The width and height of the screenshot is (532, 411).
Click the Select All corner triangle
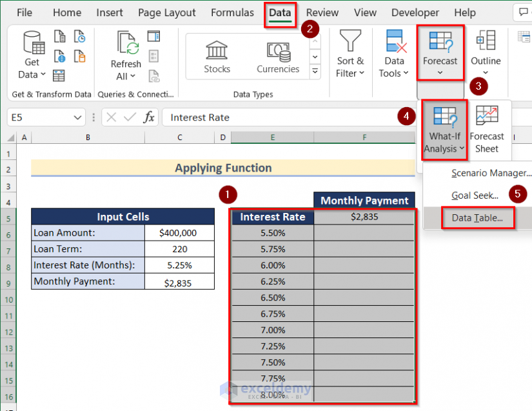click(x=10, y=137)
